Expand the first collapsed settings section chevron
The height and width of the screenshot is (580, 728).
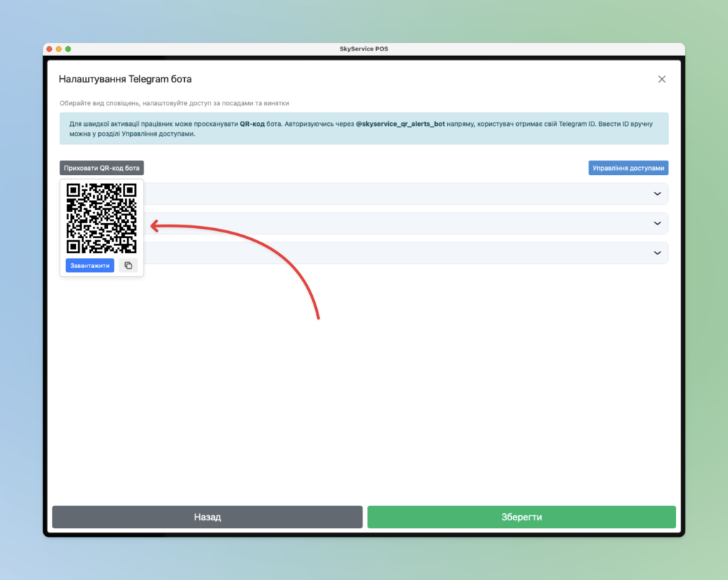pos(657,193)
